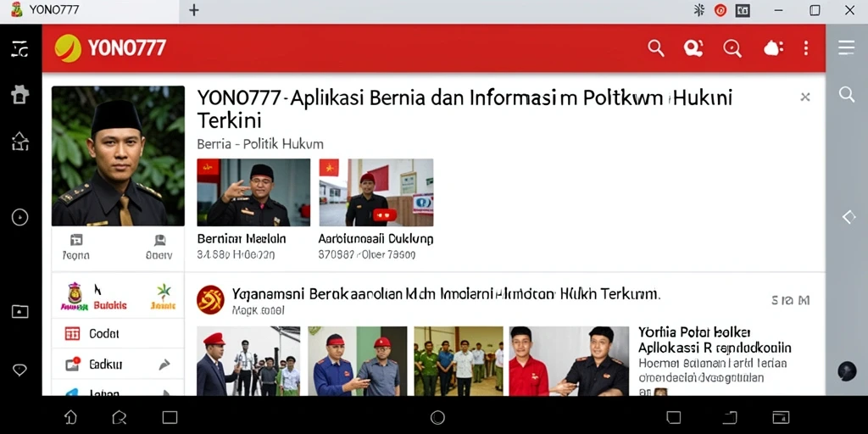
Task: Open the Eadkiu menu item
Action: (x=118, y=364)
